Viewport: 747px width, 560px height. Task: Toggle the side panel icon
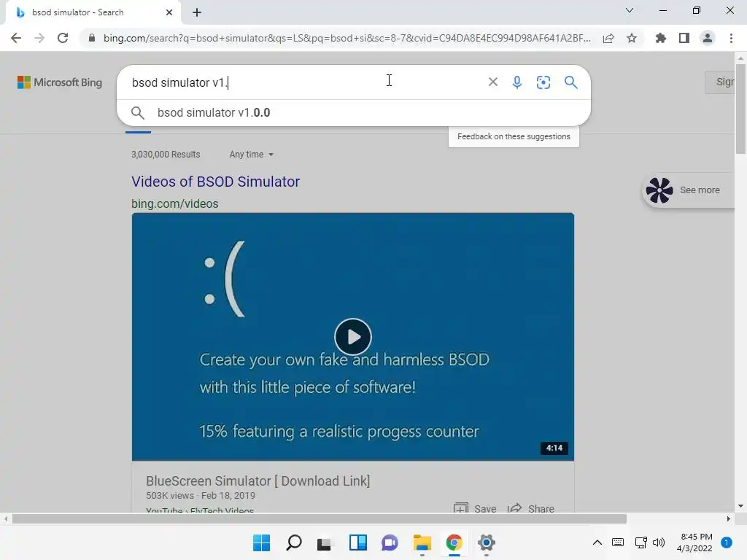tap(684, 38)
